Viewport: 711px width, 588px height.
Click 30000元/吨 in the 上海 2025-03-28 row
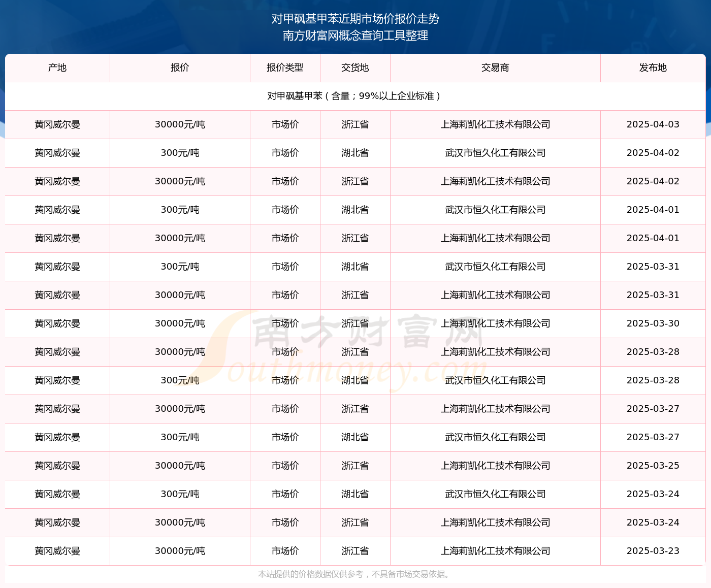pos(180,352)
